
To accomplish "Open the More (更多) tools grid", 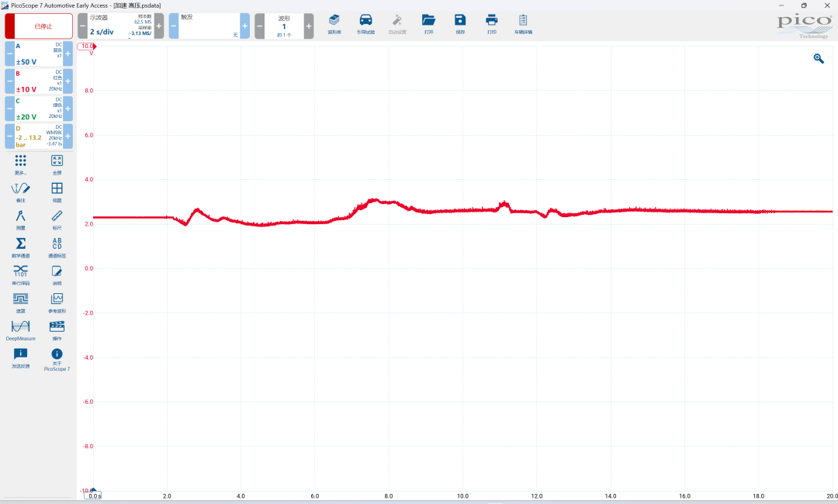I will click(x=20, y=164).
